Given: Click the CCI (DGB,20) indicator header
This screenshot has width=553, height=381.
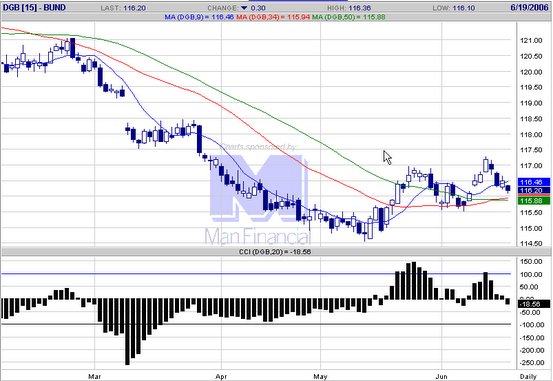Looking at the screenshot, I should [x=275, y=252].
